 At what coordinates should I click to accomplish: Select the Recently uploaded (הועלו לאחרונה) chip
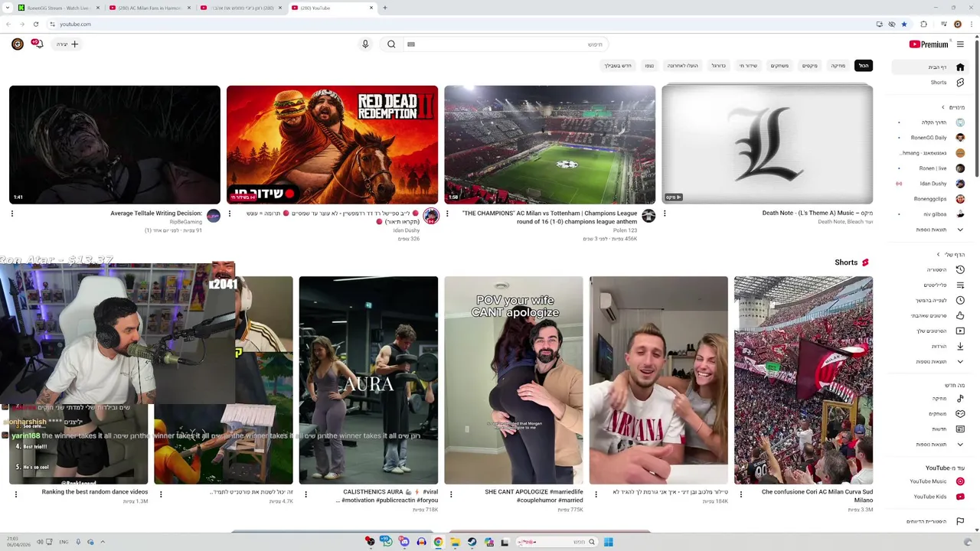point(683,66)
